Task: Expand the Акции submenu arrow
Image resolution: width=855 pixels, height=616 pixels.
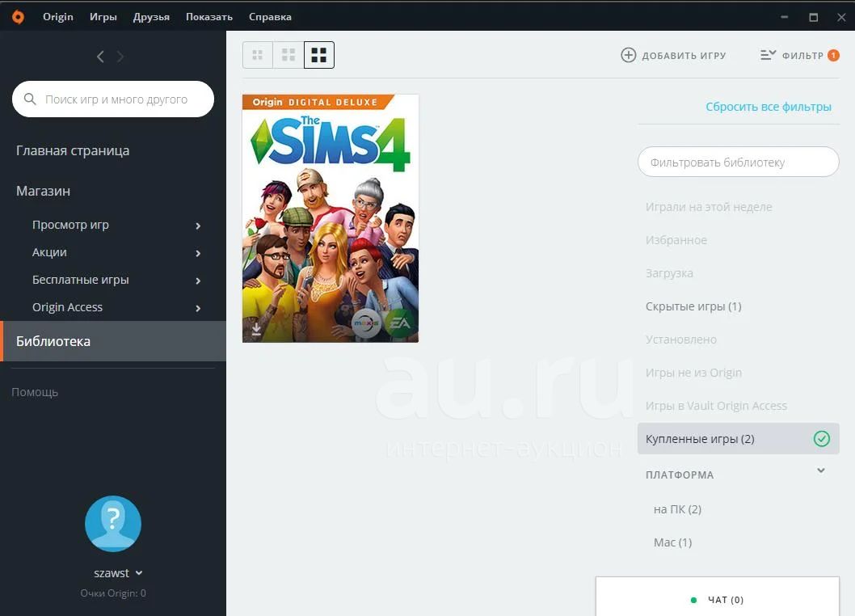Action: [x=198, y=253]
